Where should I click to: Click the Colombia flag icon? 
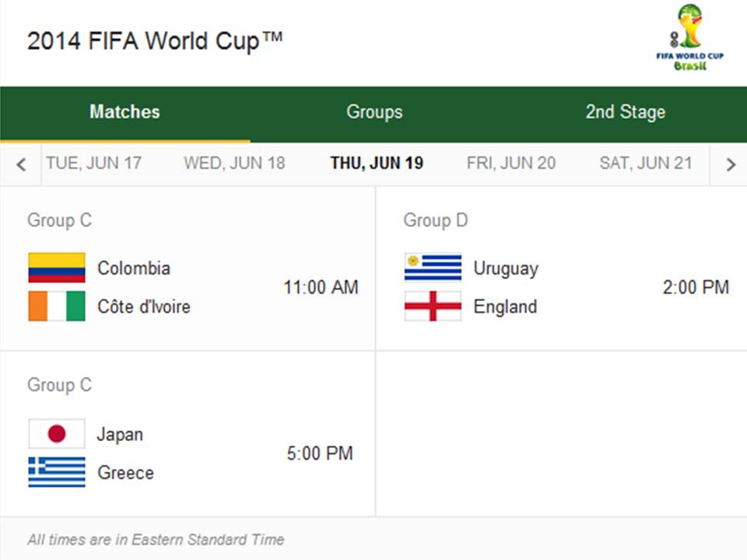(x=57, y=268)
